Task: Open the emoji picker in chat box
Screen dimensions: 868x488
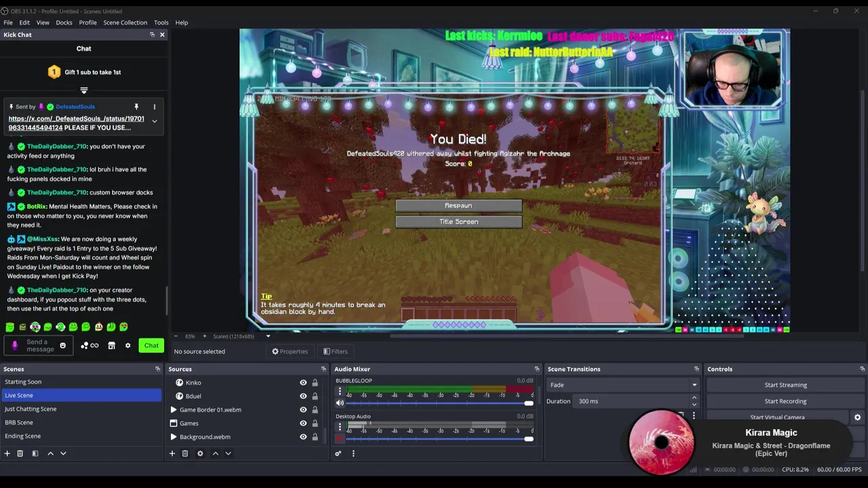Action: click(x=62, y=346)
